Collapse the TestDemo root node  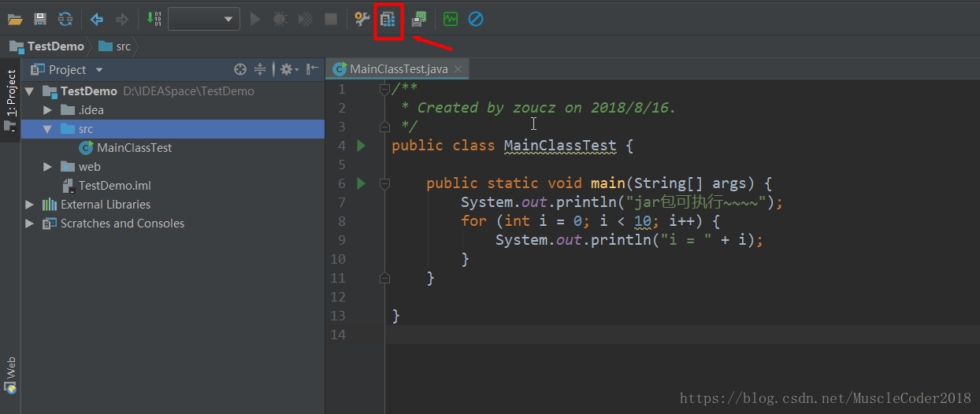tap(30, 91)
